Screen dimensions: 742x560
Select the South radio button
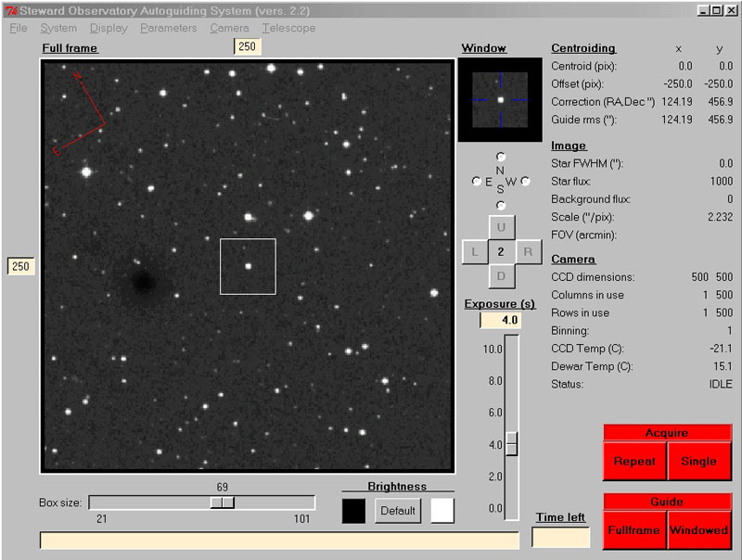(x=501, y=205)
